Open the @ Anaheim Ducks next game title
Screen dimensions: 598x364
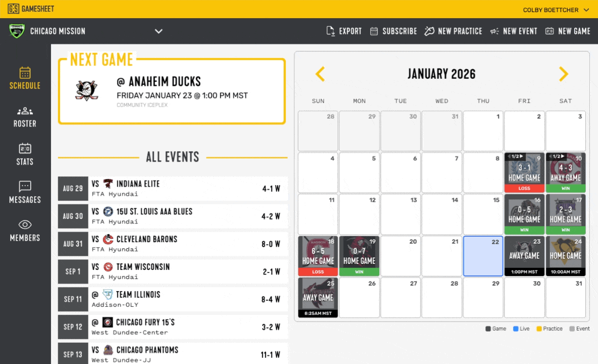(159, 81)
